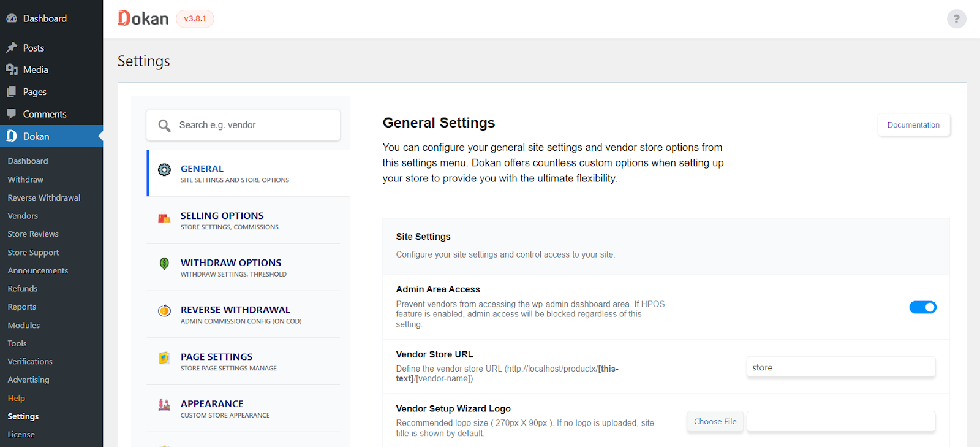Open Modules submenu link
The width and height of the screenshot is (980, 447).
[24, 325]
